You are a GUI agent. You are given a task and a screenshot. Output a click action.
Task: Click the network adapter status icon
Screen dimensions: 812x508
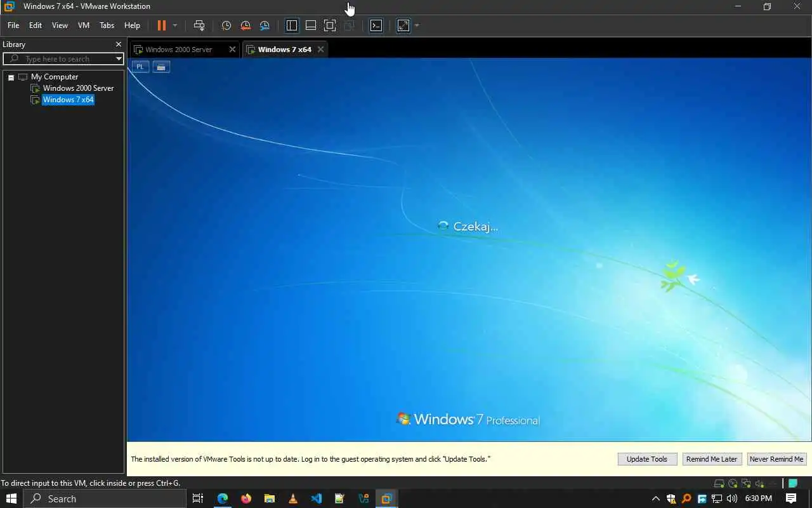click(x=745, y=483)
